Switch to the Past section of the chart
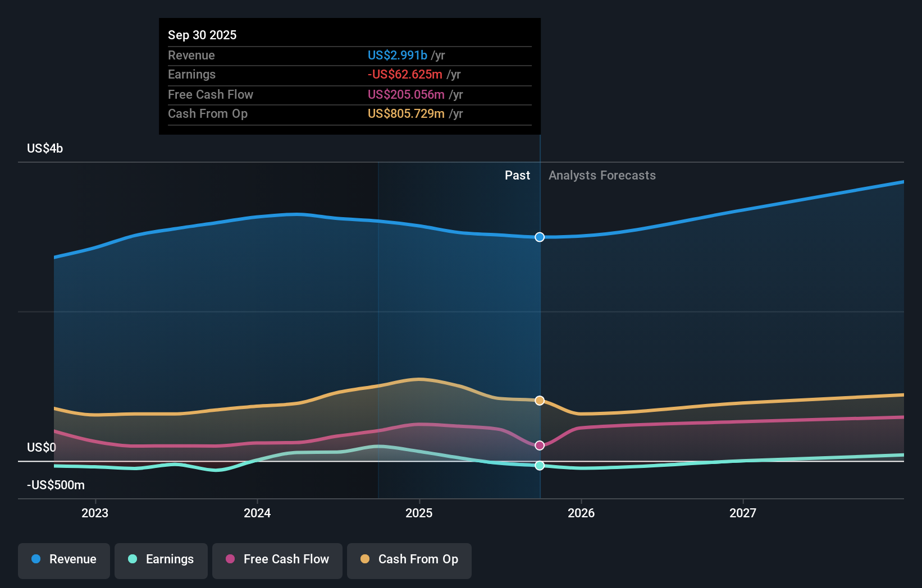The image size is (922, 588). tap(517, 175)
